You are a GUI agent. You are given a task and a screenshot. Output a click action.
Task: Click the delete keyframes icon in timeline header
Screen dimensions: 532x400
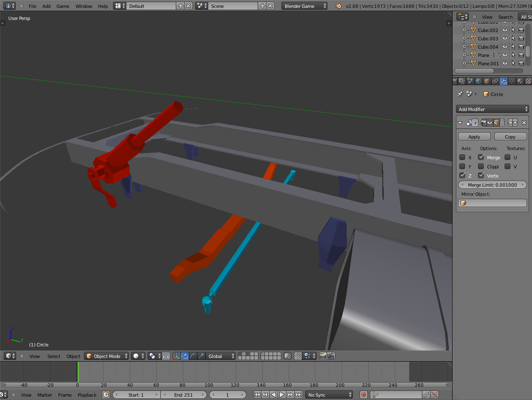click(x=435, y=395)
